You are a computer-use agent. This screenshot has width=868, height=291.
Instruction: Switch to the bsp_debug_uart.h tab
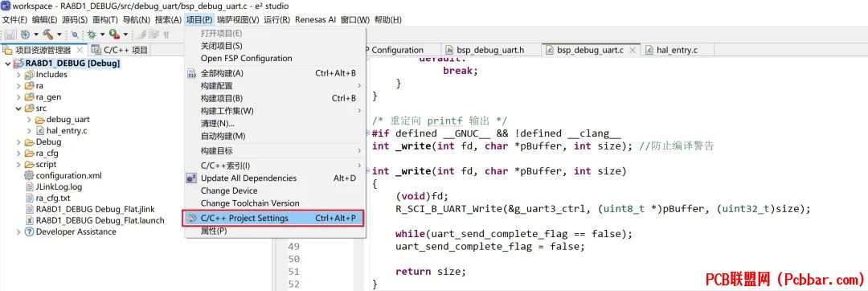[x=491, y=50]
